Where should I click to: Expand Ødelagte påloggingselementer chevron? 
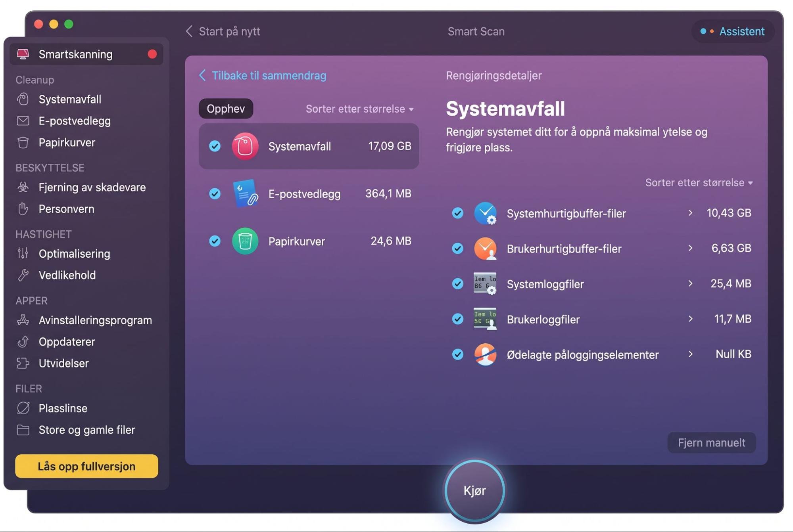[x=691, y=354]
